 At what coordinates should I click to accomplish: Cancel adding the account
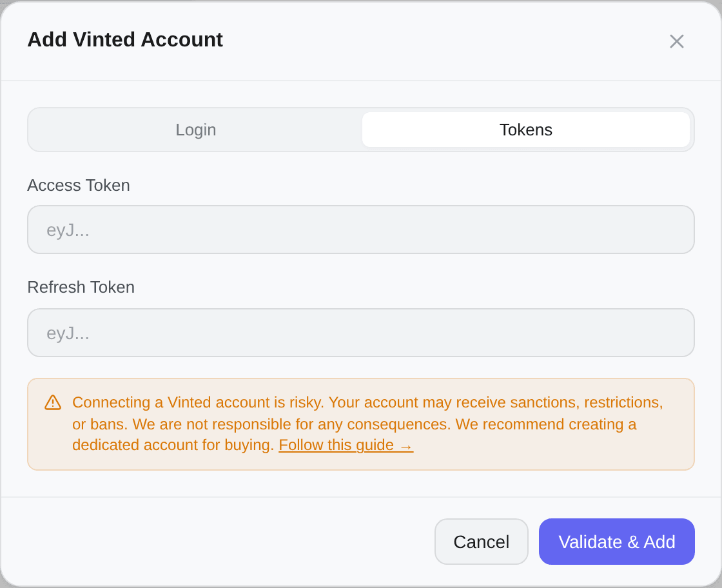tap(481, 542)
